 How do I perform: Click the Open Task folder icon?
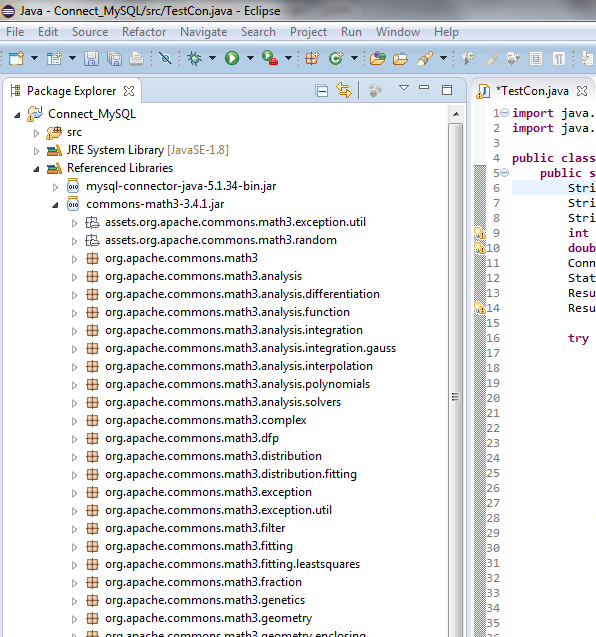tap(401, 58)
